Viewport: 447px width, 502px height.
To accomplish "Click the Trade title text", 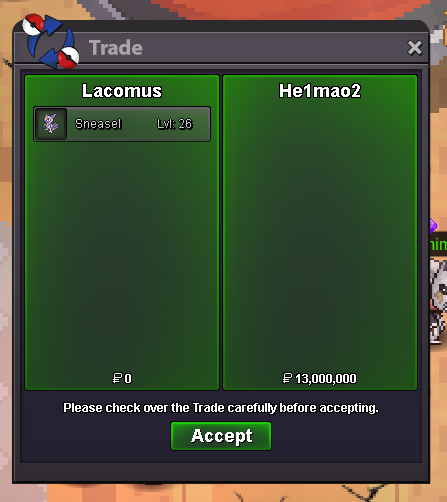I will tap(116, 48).
